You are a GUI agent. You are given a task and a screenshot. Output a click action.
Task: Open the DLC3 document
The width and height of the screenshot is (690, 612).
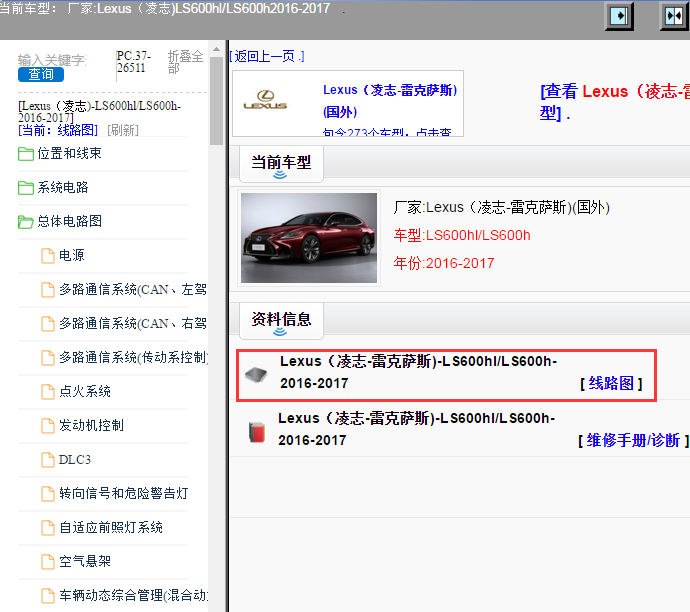click(75, 459)
